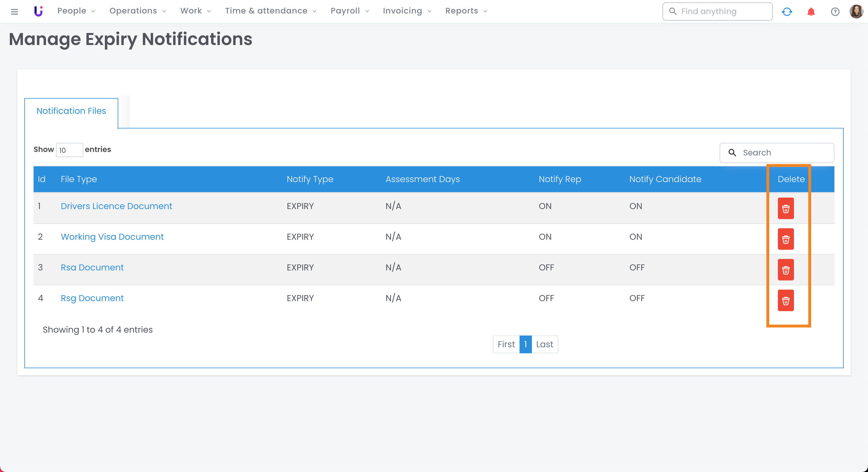The height and width of the screenshot is (472, 868).
Task: Delete the Drivers Licence Document notification
Action: point(785,208)
